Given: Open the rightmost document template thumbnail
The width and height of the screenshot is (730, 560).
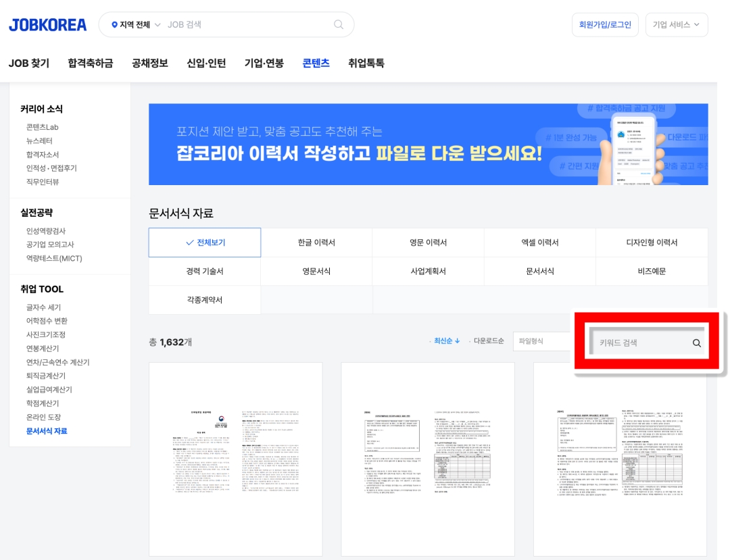Looking at the screenshot, I should pyautogui.click(x=620, y=459).
